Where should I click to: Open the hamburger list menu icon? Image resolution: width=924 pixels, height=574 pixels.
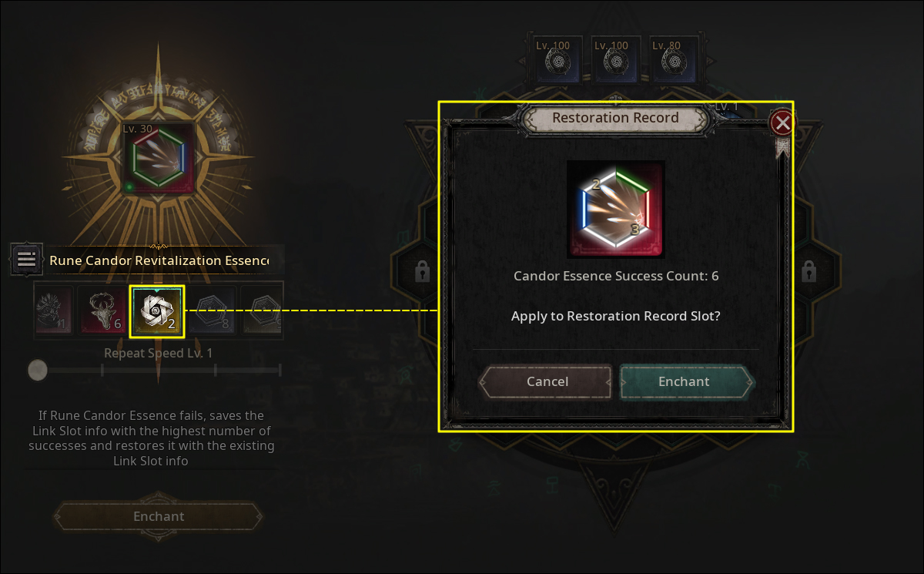point(26,259)
